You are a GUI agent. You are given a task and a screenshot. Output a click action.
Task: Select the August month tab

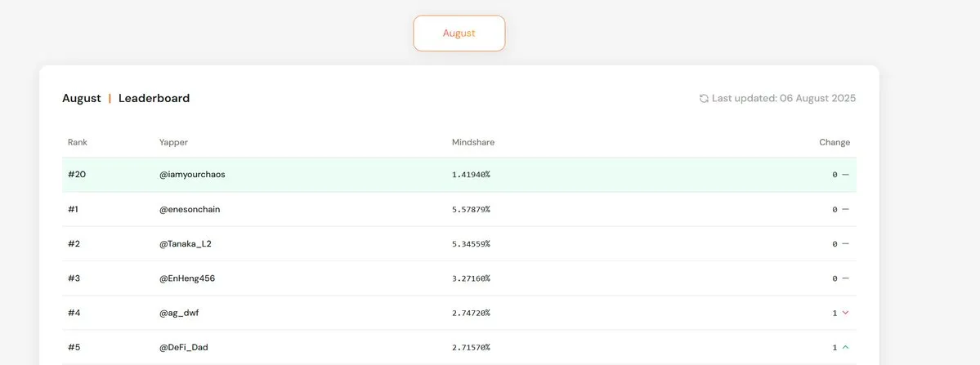459,33
